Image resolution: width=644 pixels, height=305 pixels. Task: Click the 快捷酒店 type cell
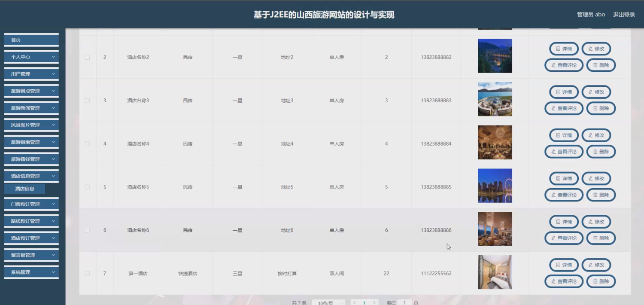(x=188, y=274)
